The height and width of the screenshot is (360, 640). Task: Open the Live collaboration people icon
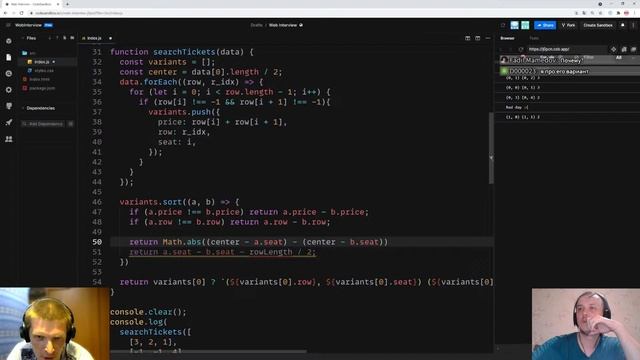[x=9, y=139]
